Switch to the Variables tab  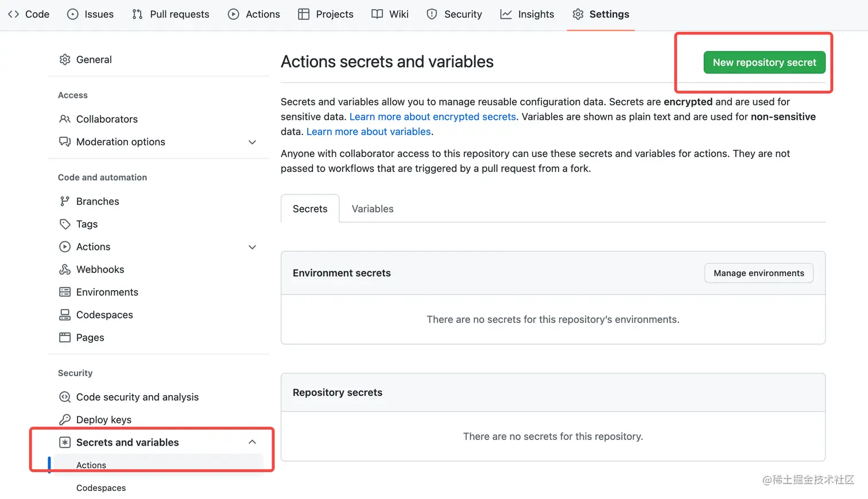[373, 209]
